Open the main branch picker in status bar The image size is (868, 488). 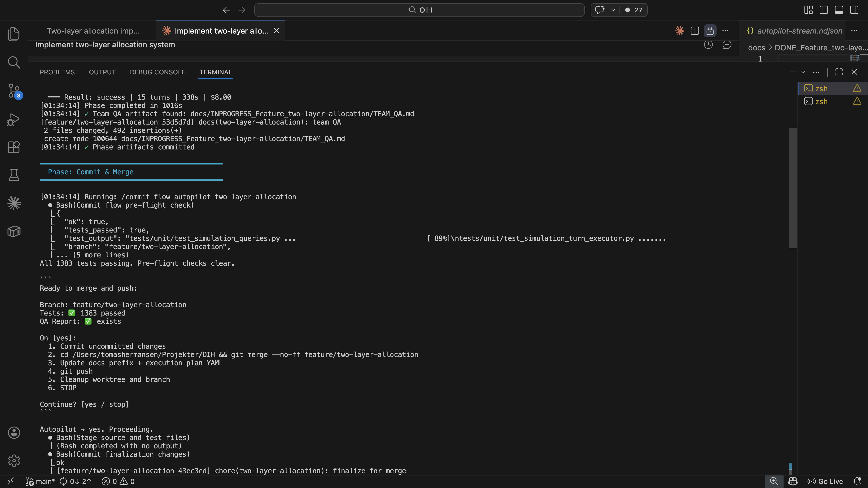[40, 481]
